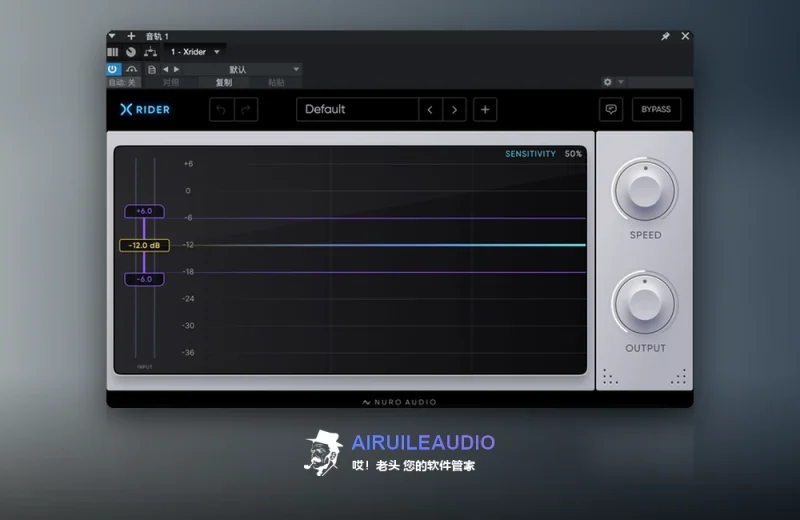The height and width of the screenshot is (520, 800).
Task: Select previous Xrider preset chevron
Action: coord(430,109)
